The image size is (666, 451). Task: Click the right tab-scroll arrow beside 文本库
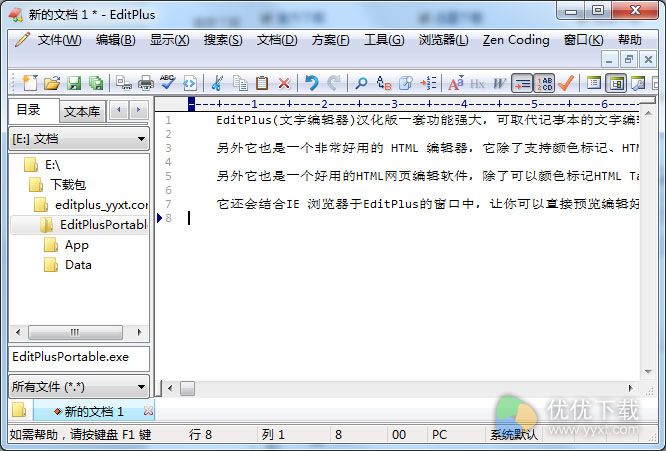click(138, 110)
